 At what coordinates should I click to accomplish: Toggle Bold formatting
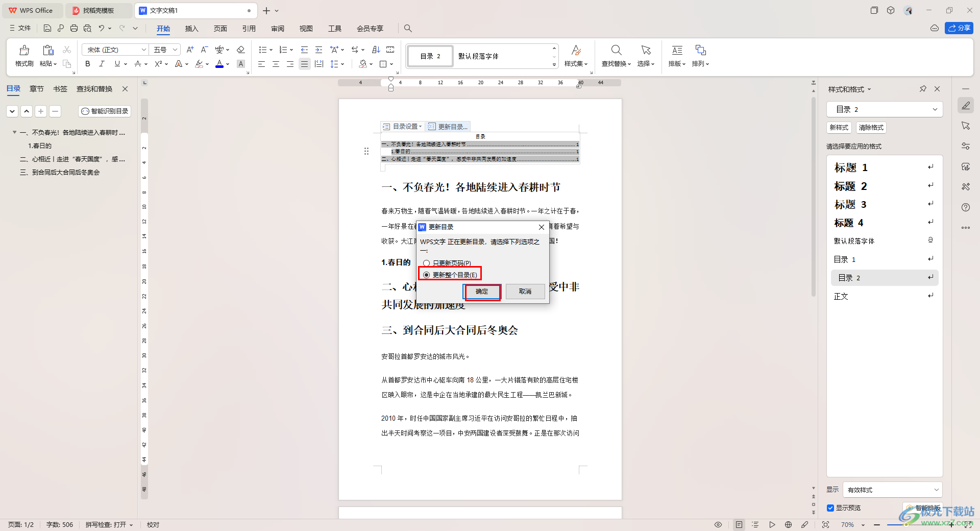[88, 64]
